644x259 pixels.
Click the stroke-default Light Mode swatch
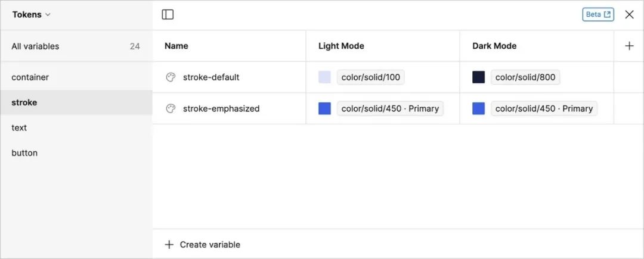324,77
